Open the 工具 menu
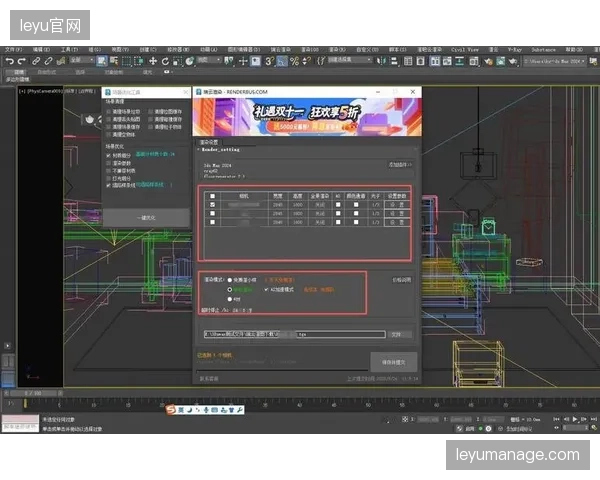 tap(69, 50)
